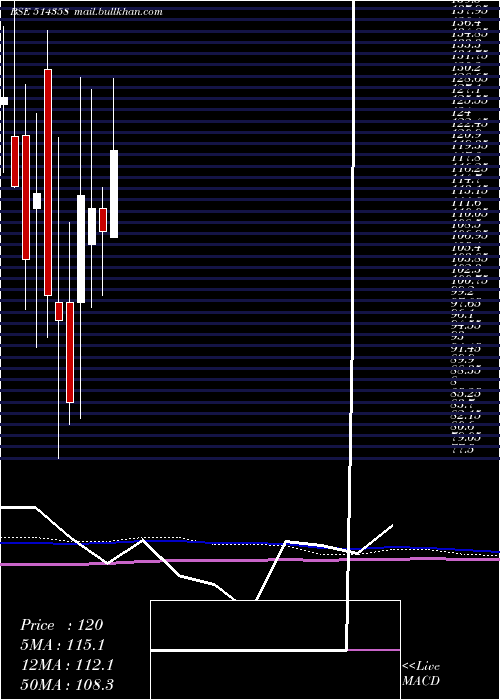
Task: Click the last white candlestick body
Action: pos(114,194)
